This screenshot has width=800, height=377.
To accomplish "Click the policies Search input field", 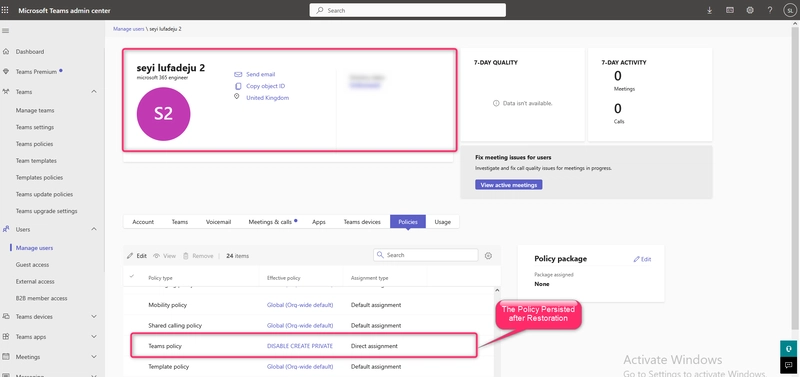I will coord(426,255).
